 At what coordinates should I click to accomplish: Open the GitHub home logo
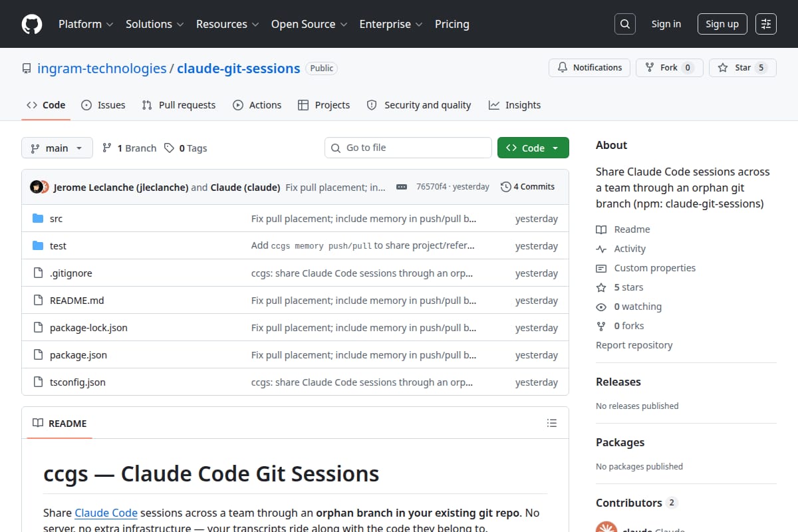[x=32, y=24]
